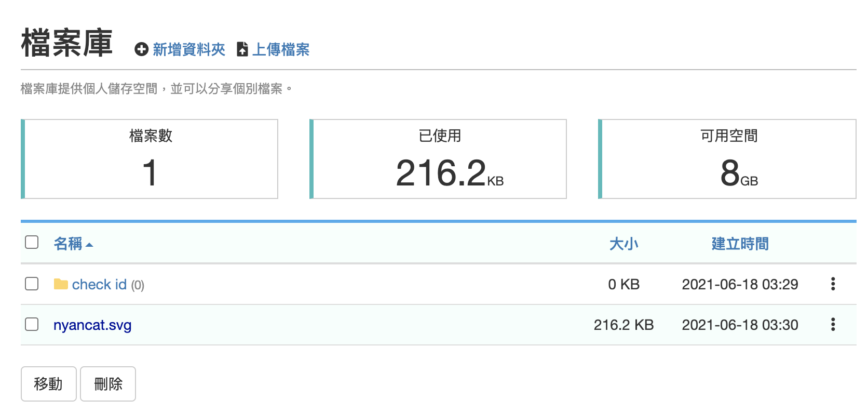Click the 刪除 button

[x=108, y=384]
